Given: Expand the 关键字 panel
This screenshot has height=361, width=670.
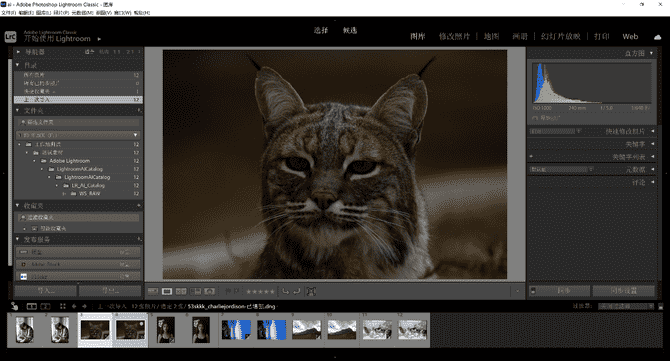Looking at the screenshot, I should pyautogui.click(x=652, y=144).
